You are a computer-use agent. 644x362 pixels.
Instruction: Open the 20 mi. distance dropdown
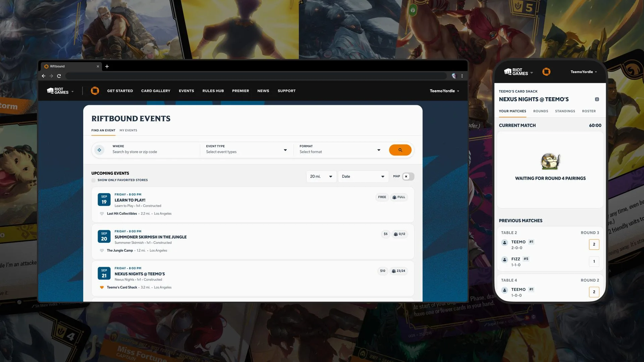[x=321, y=176]
